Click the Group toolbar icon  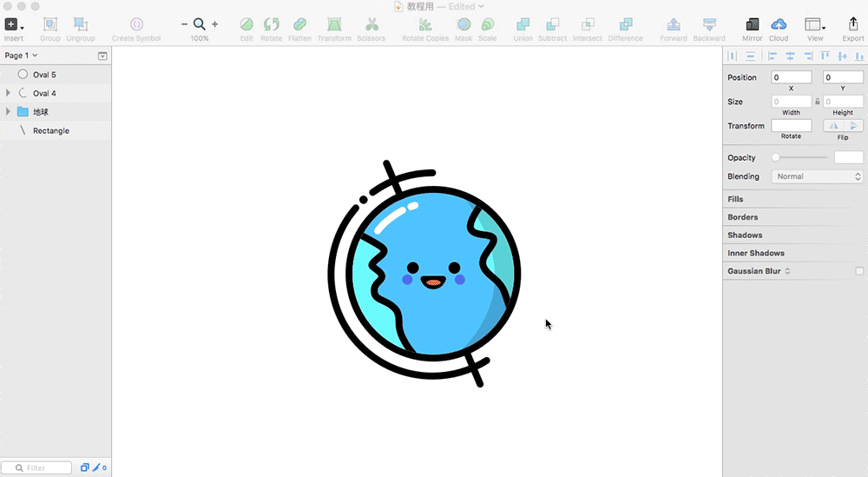[x=49, y=24]
